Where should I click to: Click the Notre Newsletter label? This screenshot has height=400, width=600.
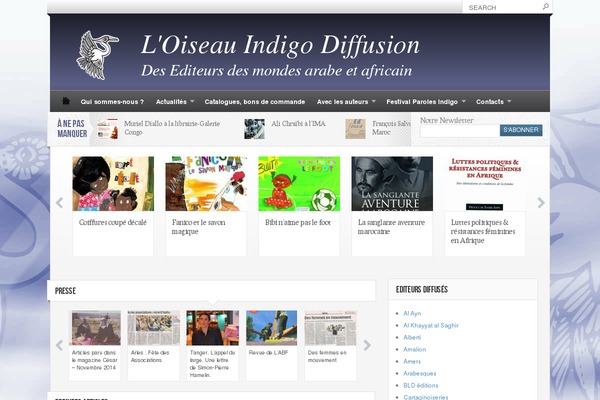(x=447, y=120)
